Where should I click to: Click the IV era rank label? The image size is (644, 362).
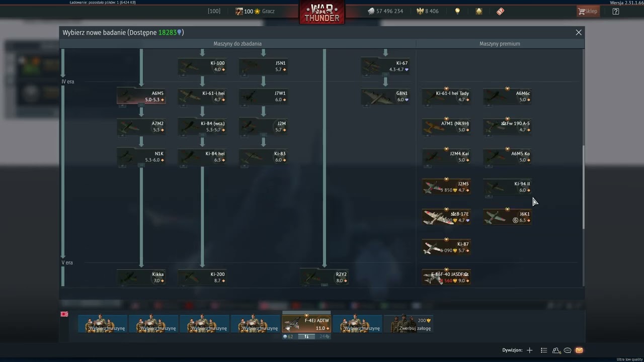click(x=68, y=81)
